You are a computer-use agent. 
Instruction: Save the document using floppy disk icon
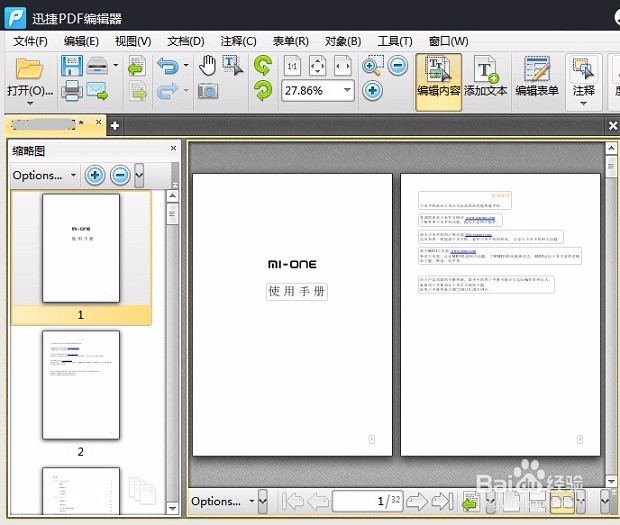click(x=72, y=66)
